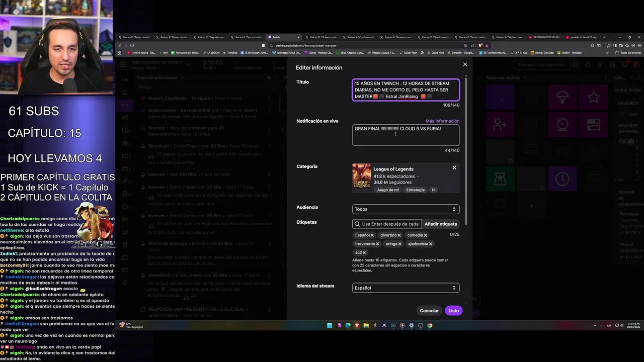Switch to the Twitch browser tab

point(284,37)
